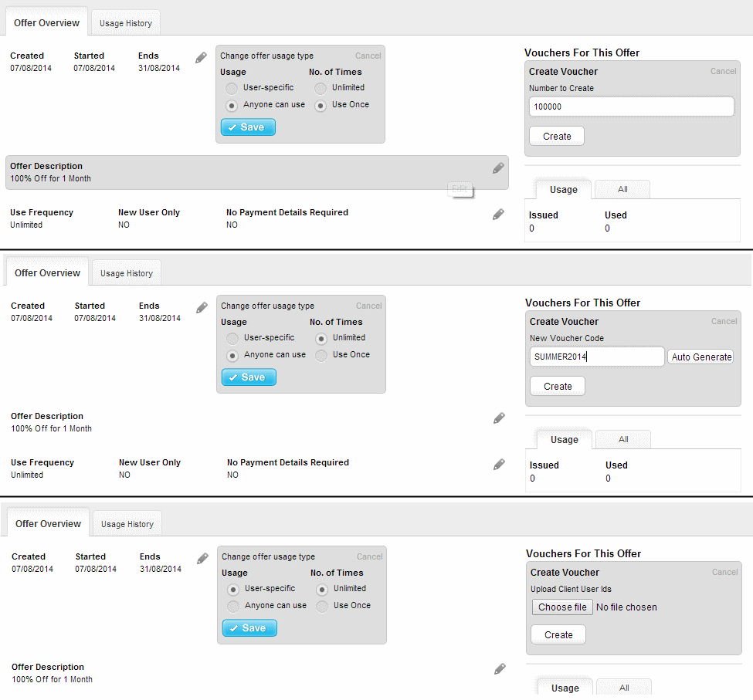Edit the Offer Description in the bottom panel
Screen dimensions: 753x700
pos(500,669)
